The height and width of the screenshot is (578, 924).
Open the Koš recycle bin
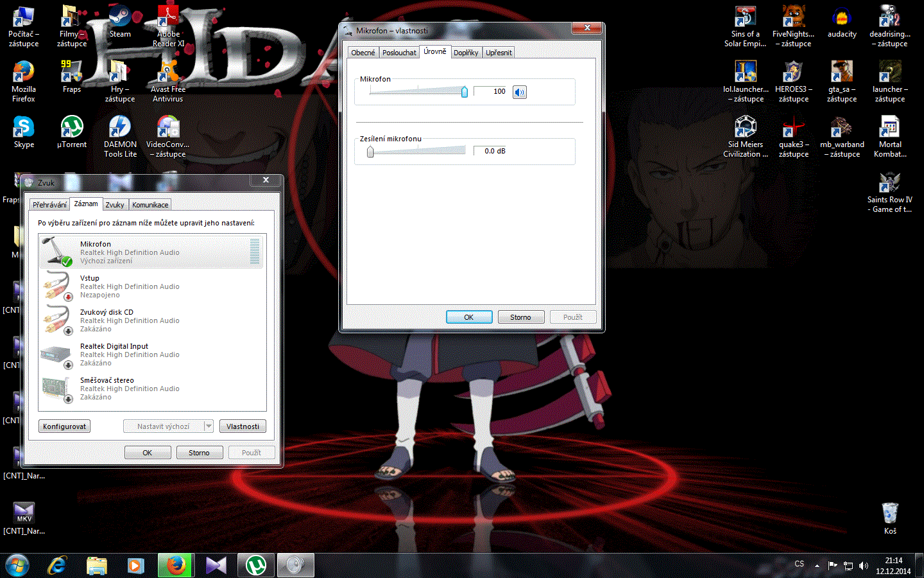tap(890, 519)
